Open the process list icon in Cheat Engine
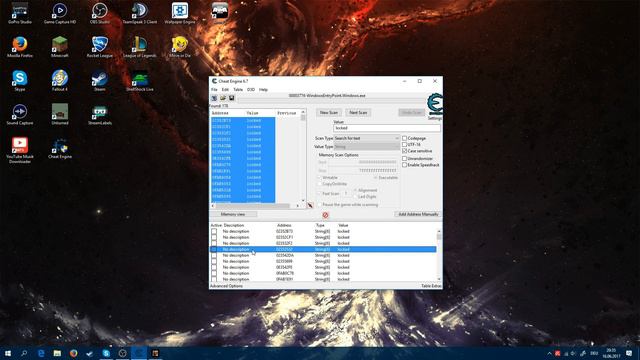640x360 pixels. coord(214,98)
